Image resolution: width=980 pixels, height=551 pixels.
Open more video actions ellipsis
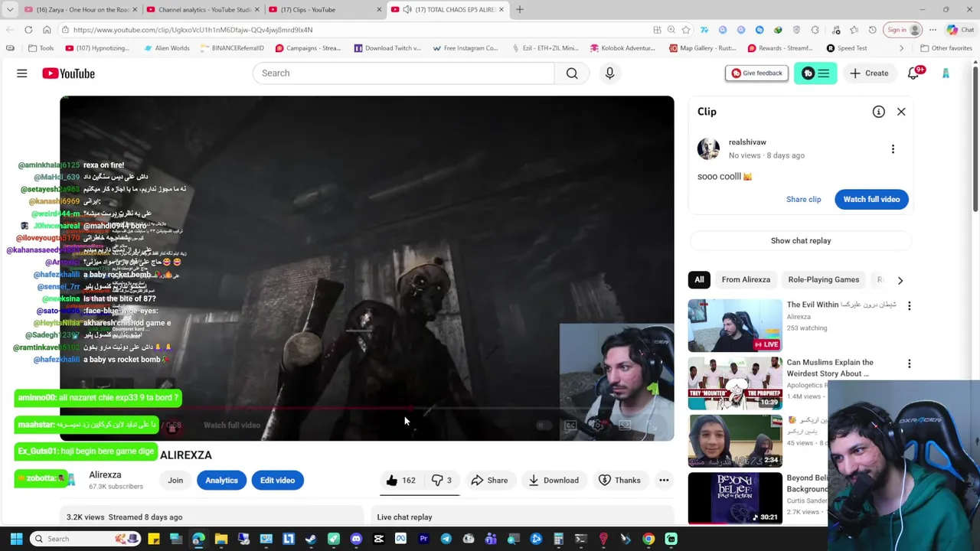[664, 481]
